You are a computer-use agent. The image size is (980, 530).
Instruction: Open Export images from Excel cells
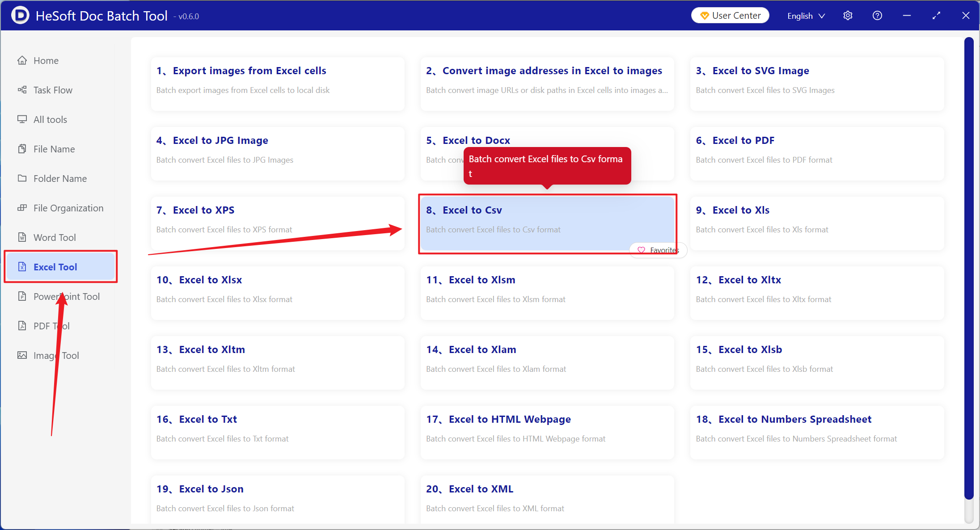(x=278, y=84)
